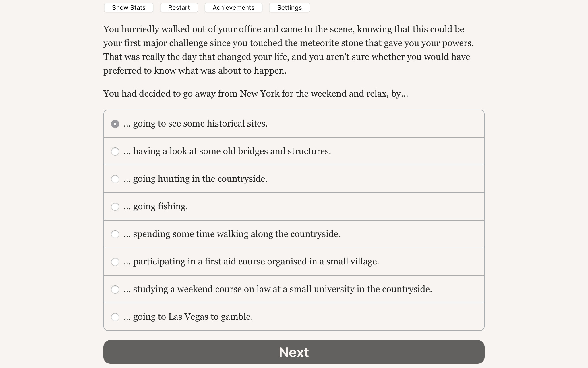Pick going to Las Vegas to gamble
The image size is (588, 368).
tap(115, 317)
